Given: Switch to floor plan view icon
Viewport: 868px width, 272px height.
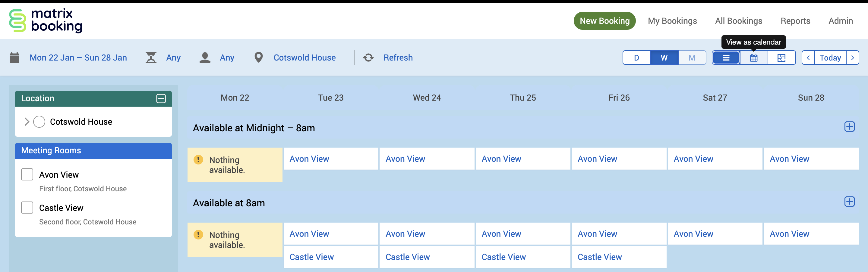Looking at the screenshot, I should (x=781, y=58).
